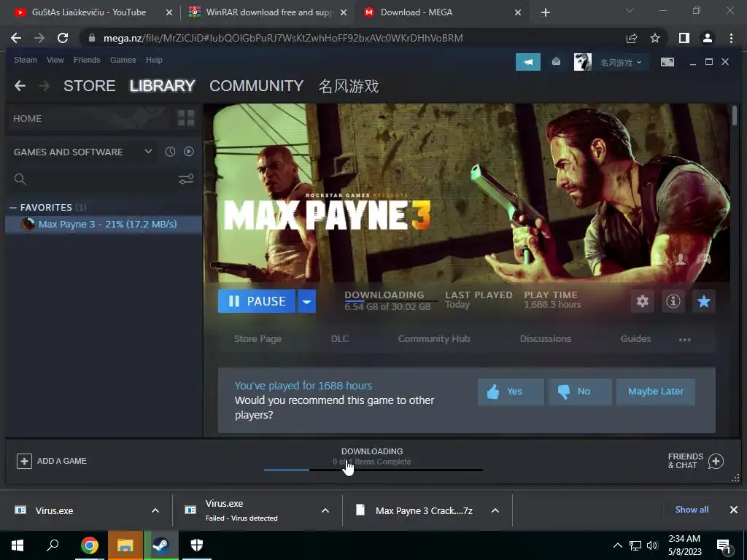Viewport: 747px width, 560px height.
Task: Collapse the Favorites category
Action: [x=13, y=207]
